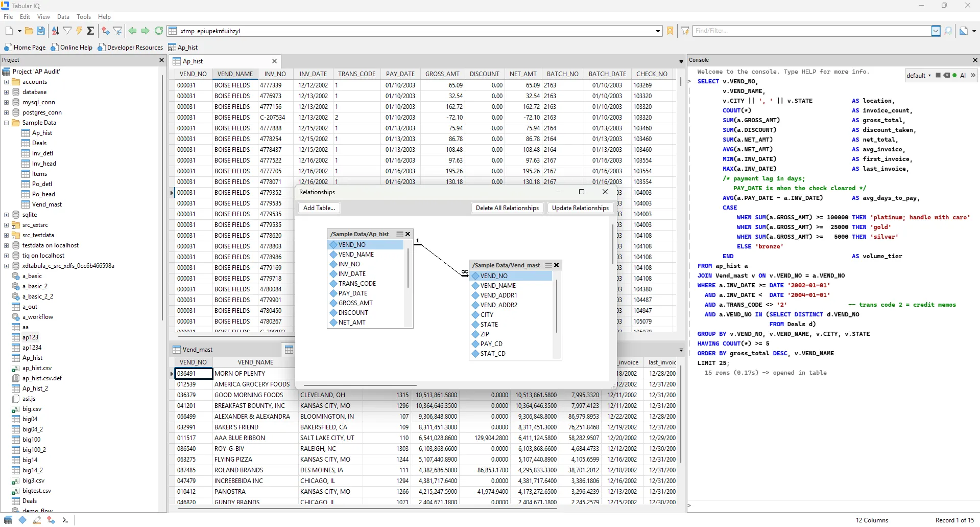Open the Edit menu
The image size is (980, 527).
25,17
